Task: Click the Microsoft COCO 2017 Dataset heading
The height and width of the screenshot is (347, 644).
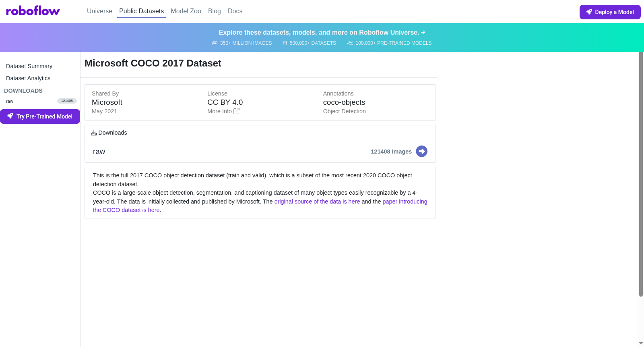Action: click(153, 63)
